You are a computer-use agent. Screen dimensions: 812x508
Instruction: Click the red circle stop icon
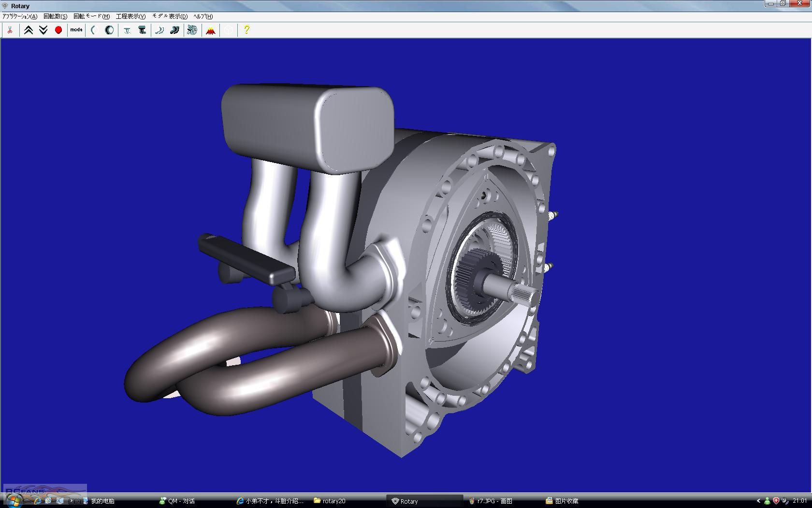pyautogui.click(x=58, y=30)
